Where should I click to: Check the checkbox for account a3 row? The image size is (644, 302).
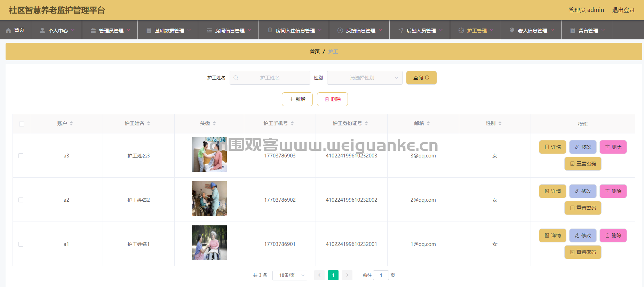21,156
